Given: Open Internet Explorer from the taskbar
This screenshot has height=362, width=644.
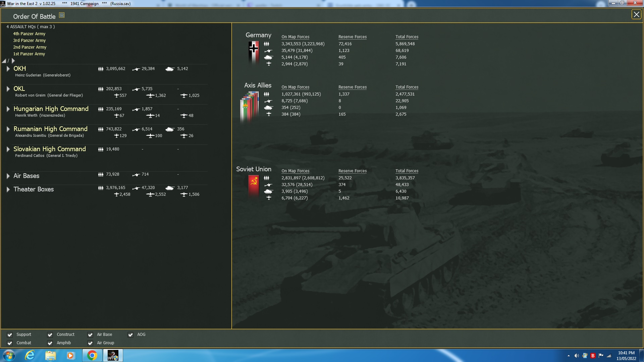Looking at the screenshot, I should [30, 355].
